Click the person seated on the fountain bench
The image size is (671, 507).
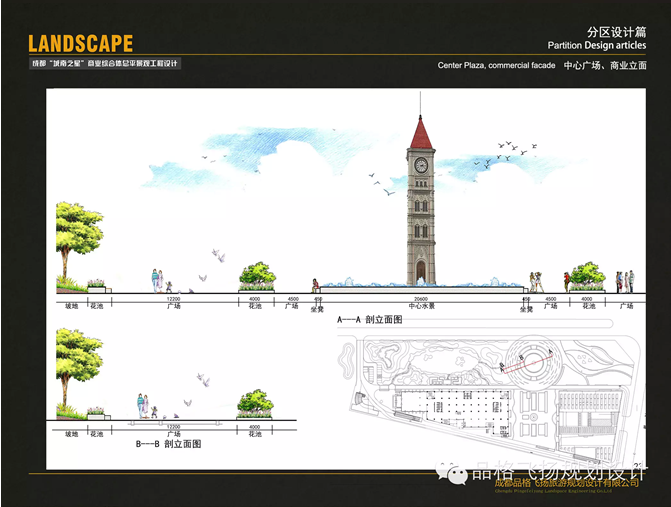(315, 286)
